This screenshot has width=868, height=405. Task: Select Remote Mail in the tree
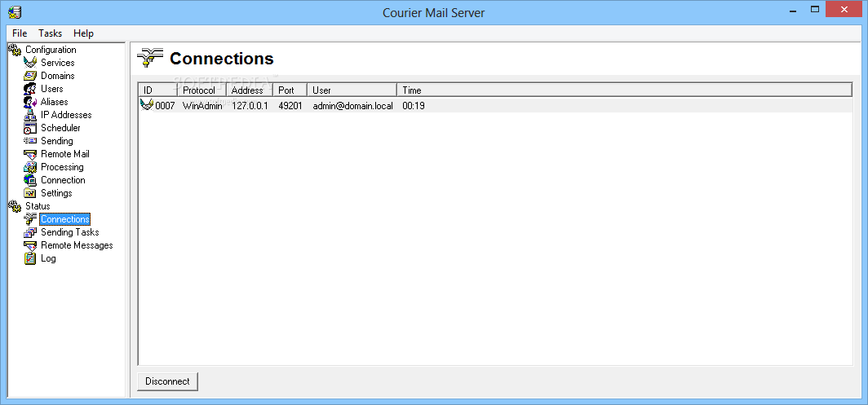click(64, 154)
